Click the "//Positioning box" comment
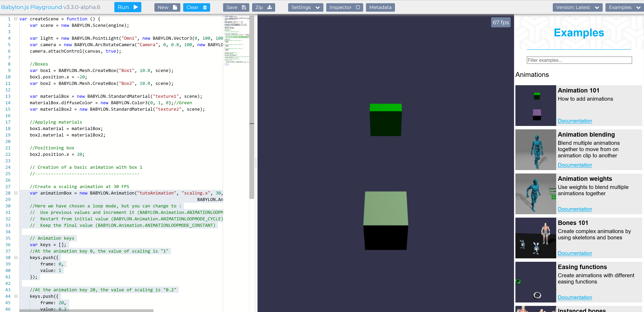The height and width of the screenshot is (312, 644). coord(52,148)
